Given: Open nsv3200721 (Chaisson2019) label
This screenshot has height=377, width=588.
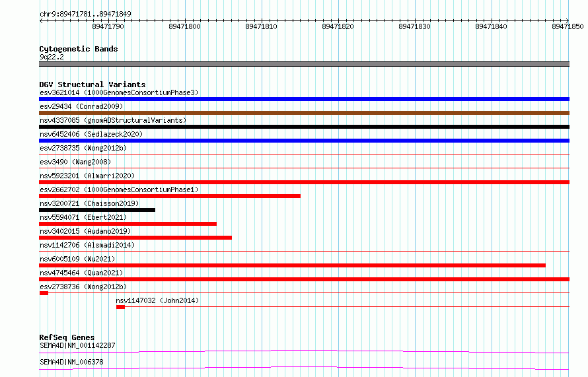Looking at the screenshot, I should click(x=89, y=203).
